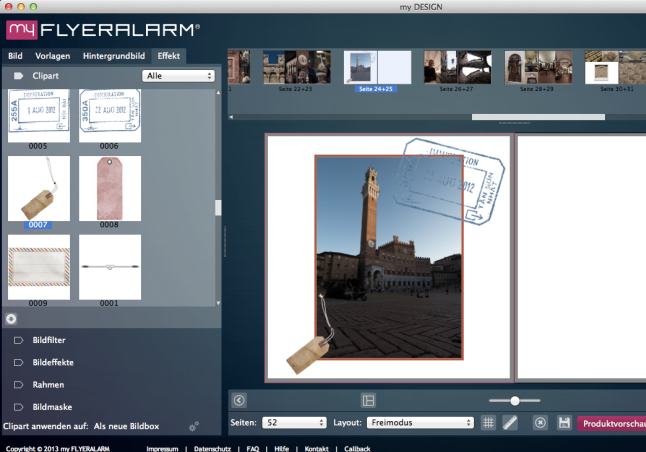Select pink tag clipart 0008
Viewport: 646px width, 452px height.
click(110, 188)
